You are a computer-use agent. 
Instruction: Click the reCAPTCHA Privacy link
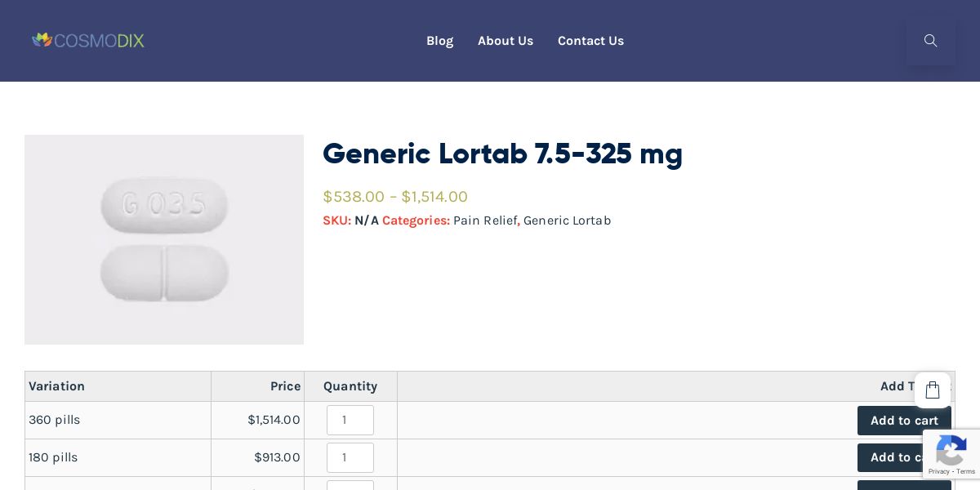click(939, 472)
